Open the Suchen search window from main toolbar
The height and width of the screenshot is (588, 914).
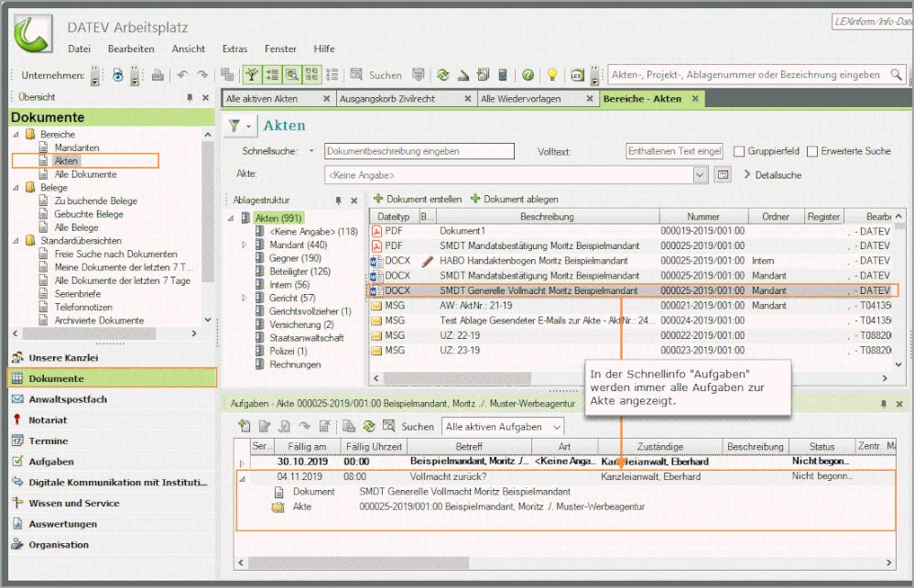(376, 75)
